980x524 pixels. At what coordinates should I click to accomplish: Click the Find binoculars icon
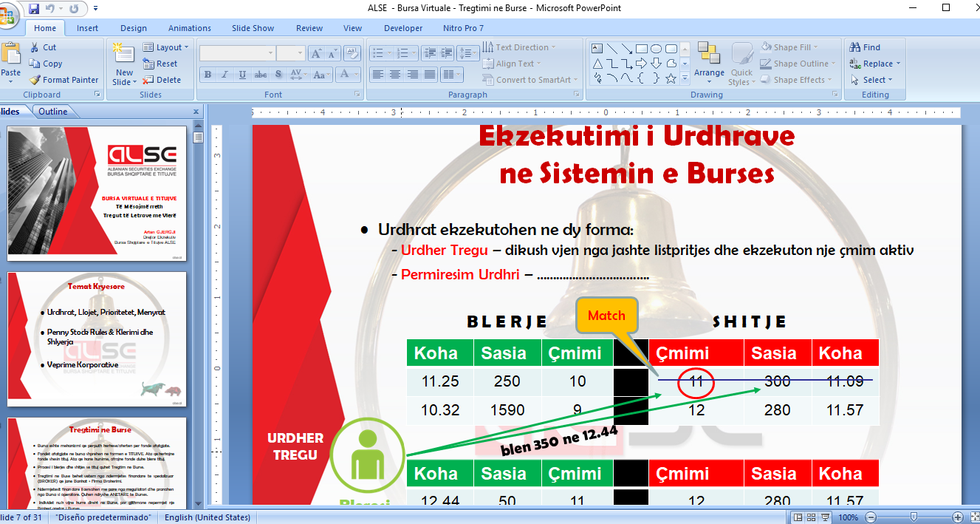coord(855,47)
